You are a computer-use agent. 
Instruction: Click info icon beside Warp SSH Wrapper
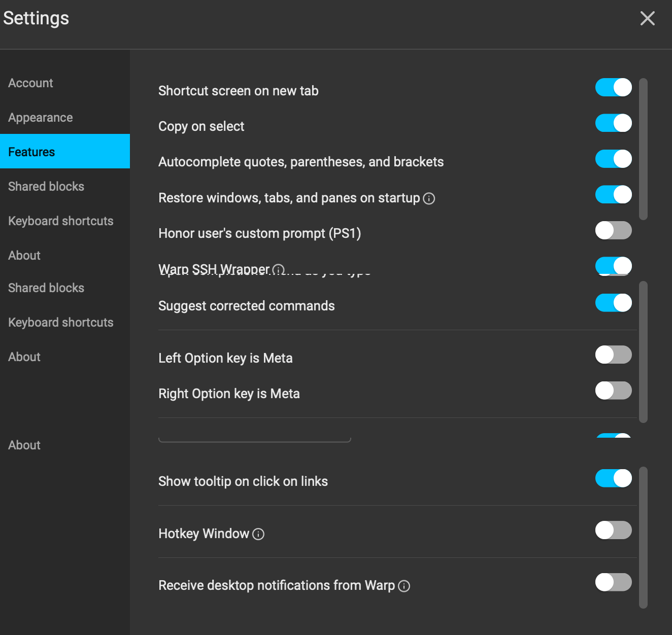pyautogui.click(x=278, y=269)
